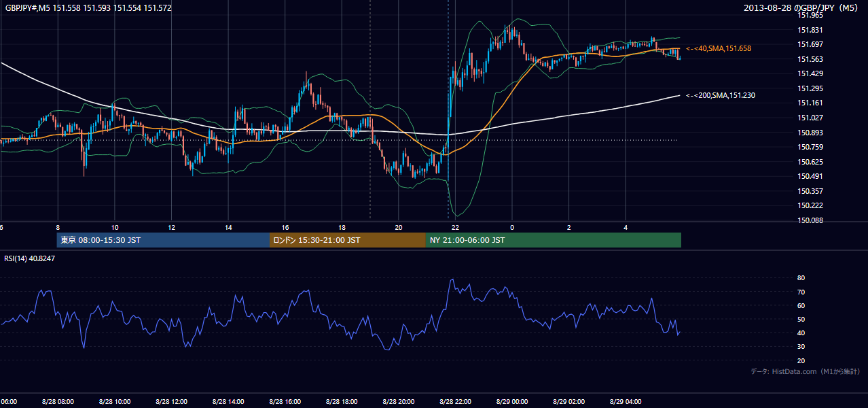Click hour label 0 on chart time axis
The height and width of the screenshot is (408, 868).
pyautogui.click(x=512, y=227)
